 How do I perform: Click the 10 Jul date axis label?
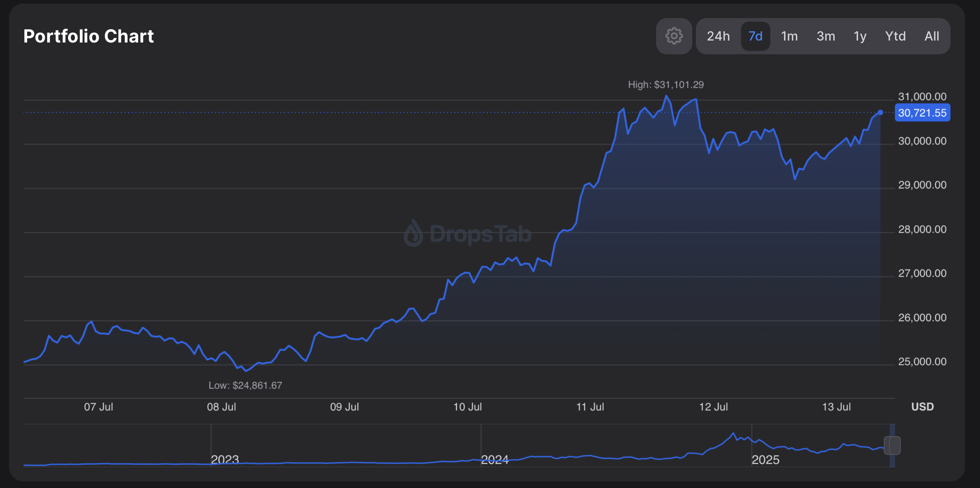click(467, 407)
